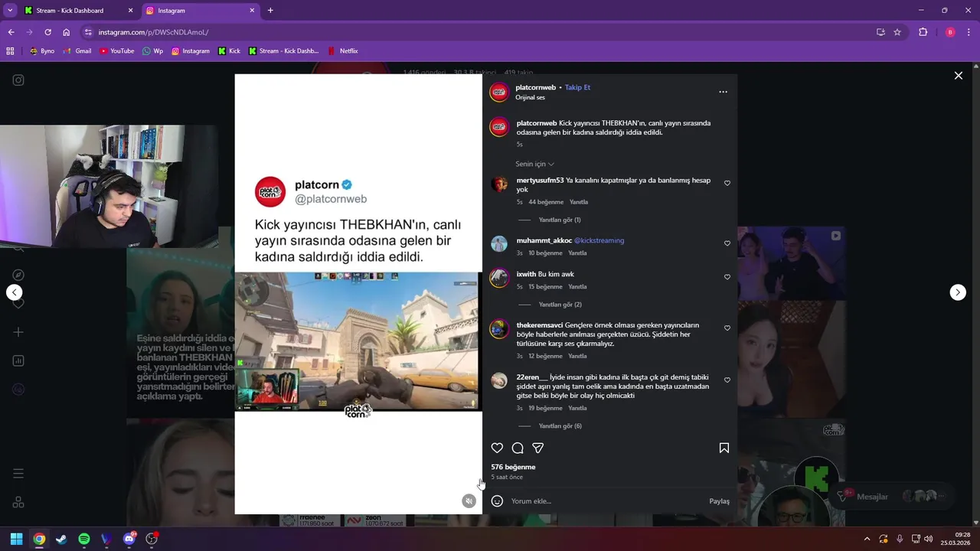Close the Instagram post overlay

click(958, 76)
